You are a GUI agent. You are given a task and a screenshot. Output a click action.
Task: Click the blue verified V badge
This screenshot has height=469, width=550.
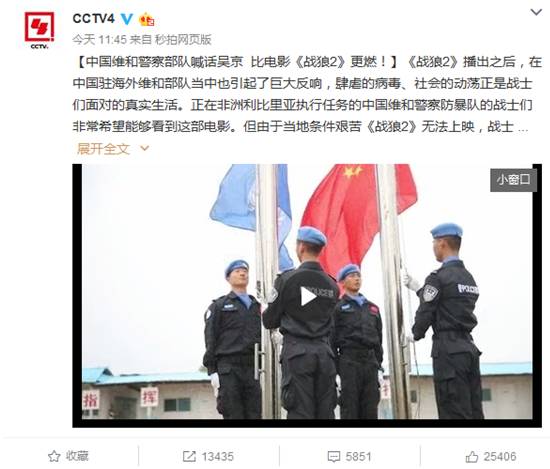(127, 19)
